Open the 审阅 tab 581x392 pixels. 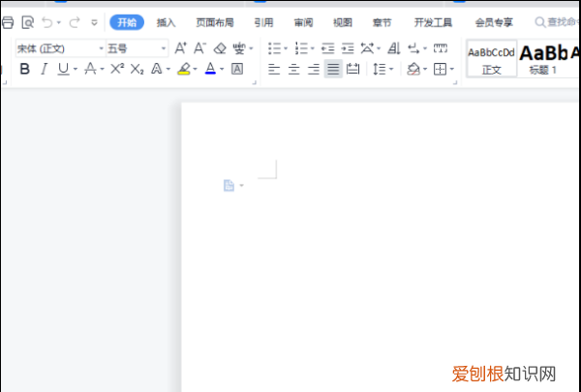pos(303,22)
